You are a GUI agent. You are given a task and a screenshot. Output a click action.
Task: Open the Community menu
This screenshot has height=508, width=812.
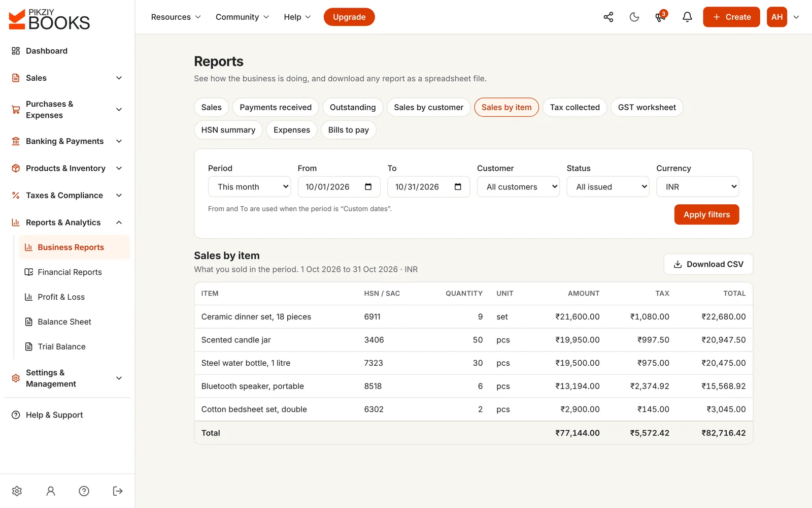(x=242, y=17)
